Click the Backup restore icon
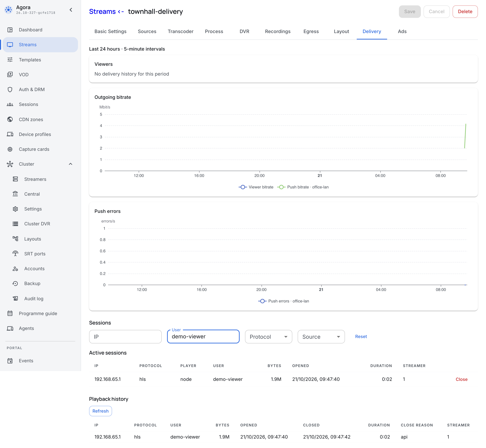 tap(15, 283)
